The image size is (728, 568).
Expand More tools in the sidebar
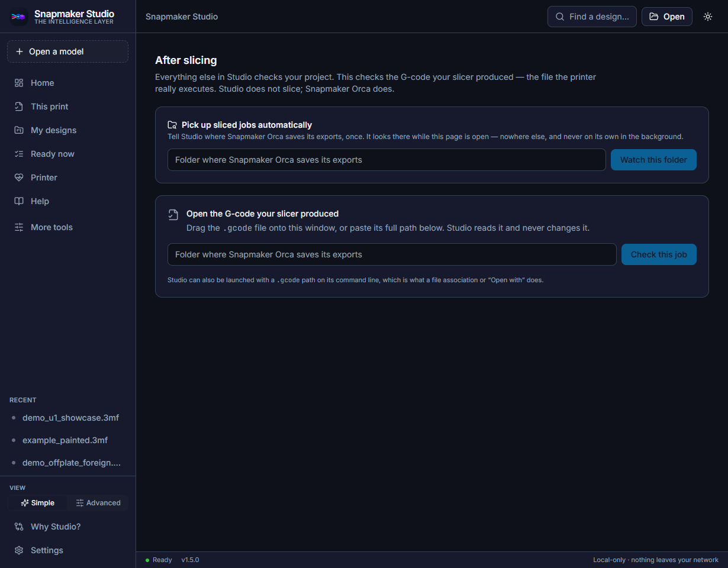pyautogui.click(x=67, y=227)
